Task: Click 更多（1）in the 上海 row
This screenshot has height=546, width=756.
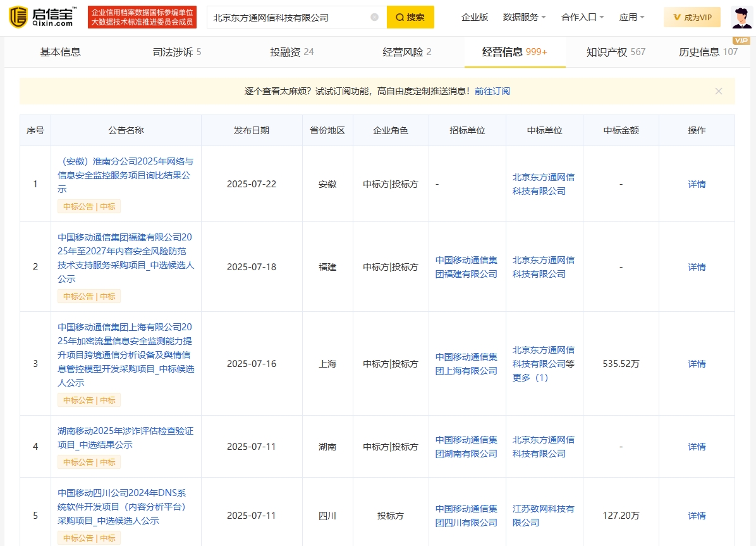Action: (x=530, y=378)
